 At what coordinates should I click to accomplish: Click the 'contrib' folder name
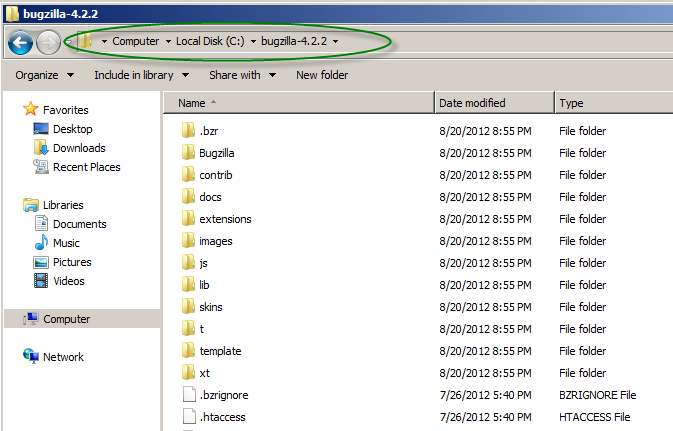[215, 175]
